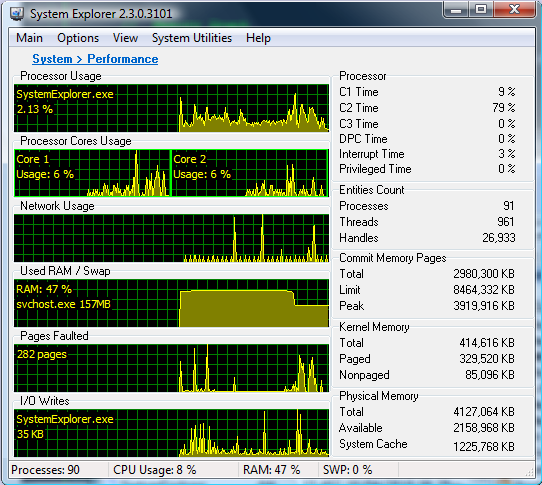Click the Performance breadcrumb link
Viewport: 542px width, 485px height.
pos(122,59)
